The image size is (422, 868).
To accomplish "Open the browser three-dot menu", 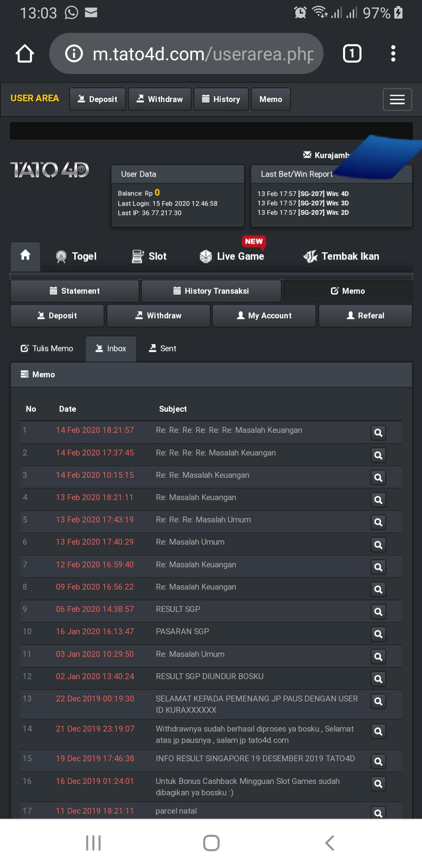I will [x=393, y=54].
